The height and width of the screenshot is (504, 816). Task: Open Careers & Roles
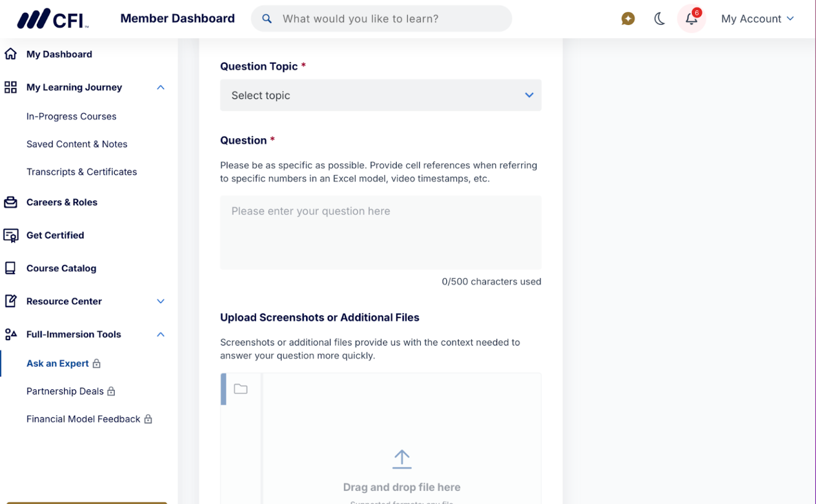point(62,202)
